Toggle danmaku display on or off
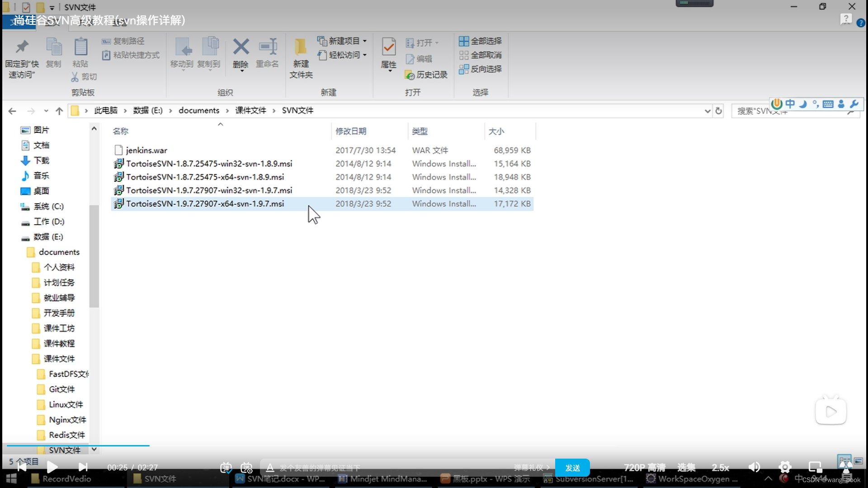The image size is (868, 488). [x=226, y=468]
